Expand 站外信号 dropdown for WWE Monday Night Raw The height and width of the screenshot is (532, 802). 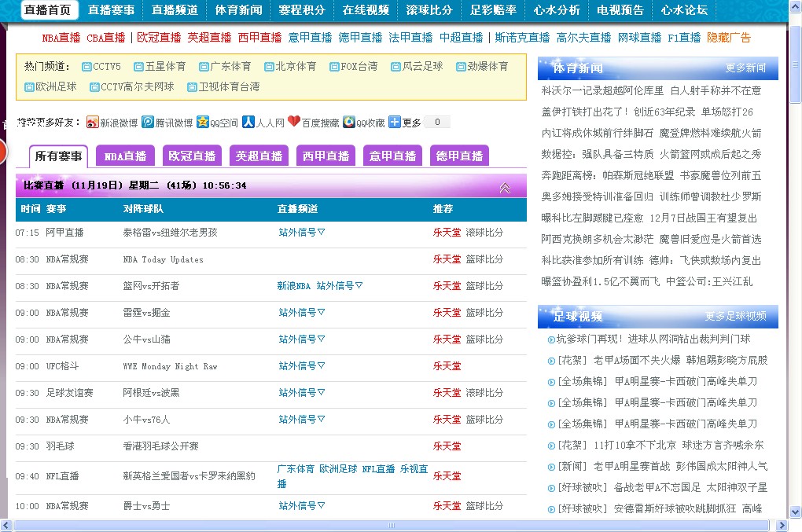[302, 366]
